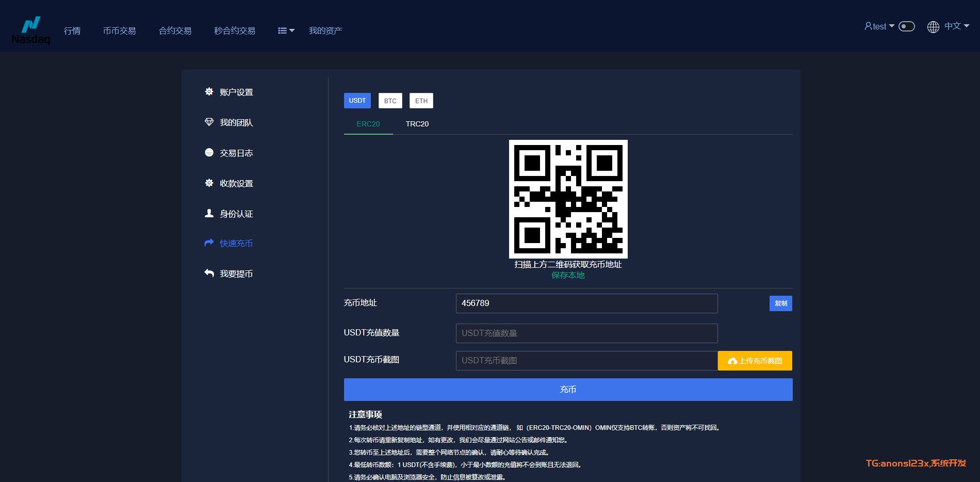Viewport: 980px width, 482px height.
Task: Click the 账户设置 gear icon
Action: tap(209, 91)
